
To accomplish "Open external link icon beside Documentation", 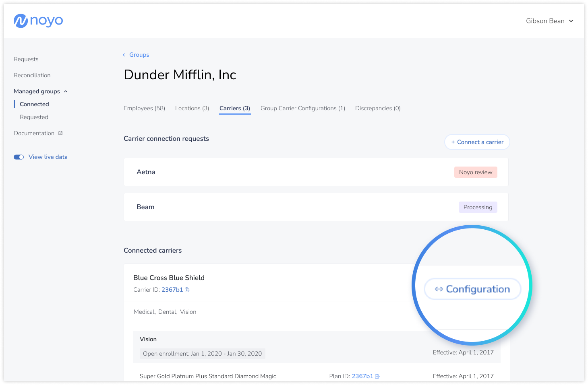I will click(60, 133).
